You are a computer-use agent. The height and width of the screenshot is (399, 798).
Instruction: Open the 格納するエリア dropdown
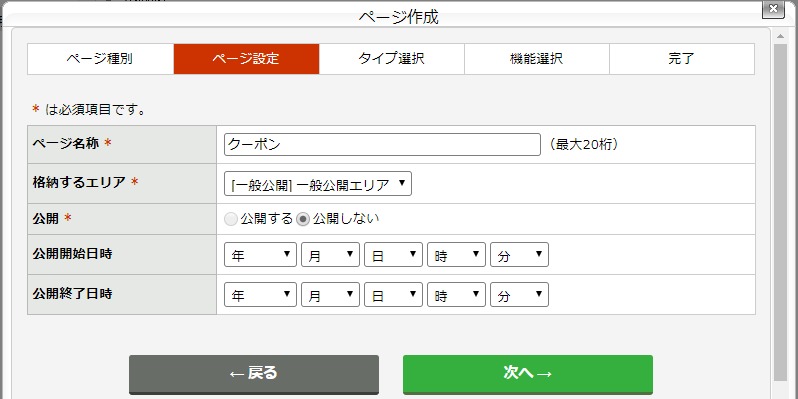pos(318,184)
